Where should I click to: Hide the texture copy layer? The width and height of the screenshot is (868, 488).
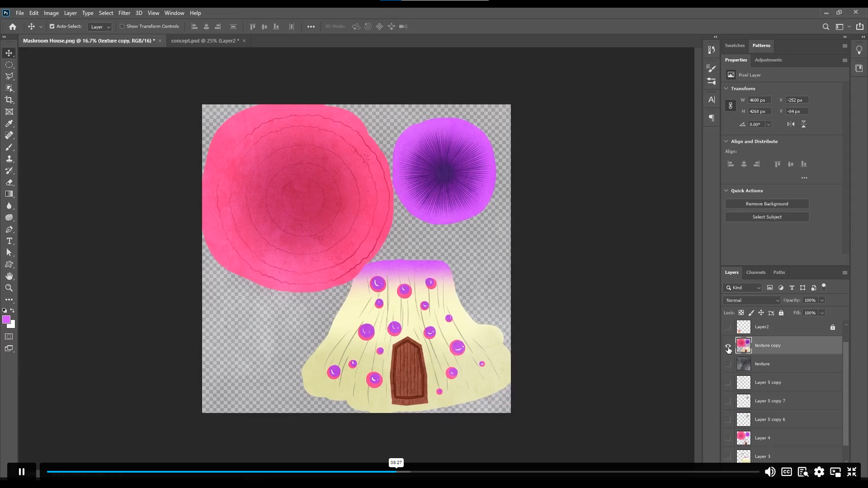tap(728, 345)
